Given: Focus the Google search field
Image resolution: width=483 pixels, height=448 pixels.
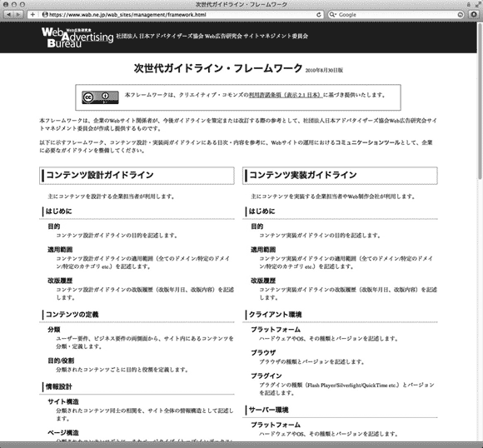Looking at the screenshot, I should point(396,14).
